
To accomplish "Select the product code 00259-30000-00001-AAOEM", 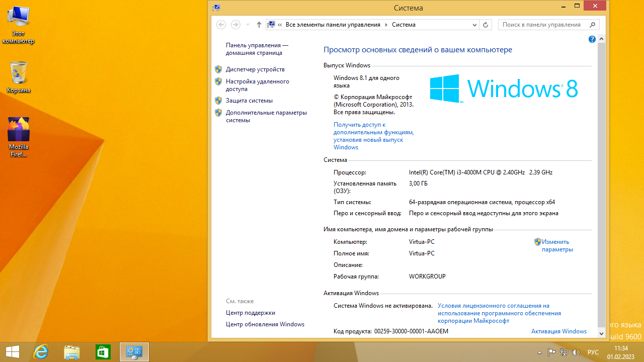I will [411, 331].
